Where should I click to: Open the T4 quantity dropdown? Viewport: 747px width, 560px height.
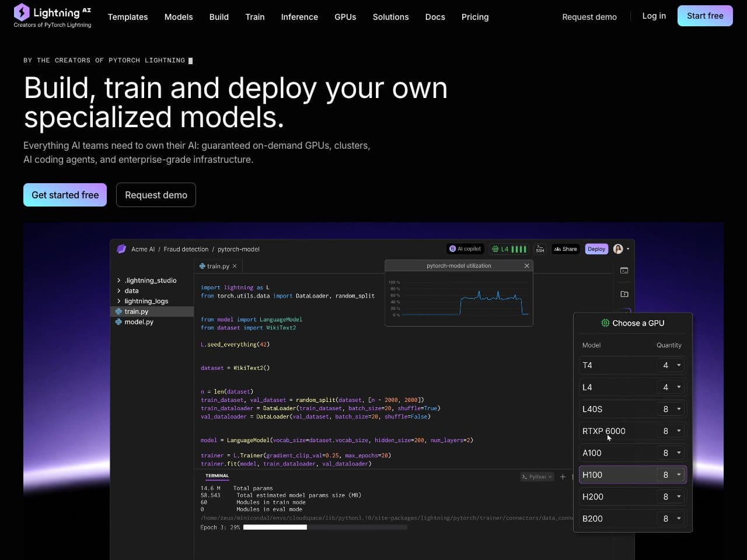[671, 365]
